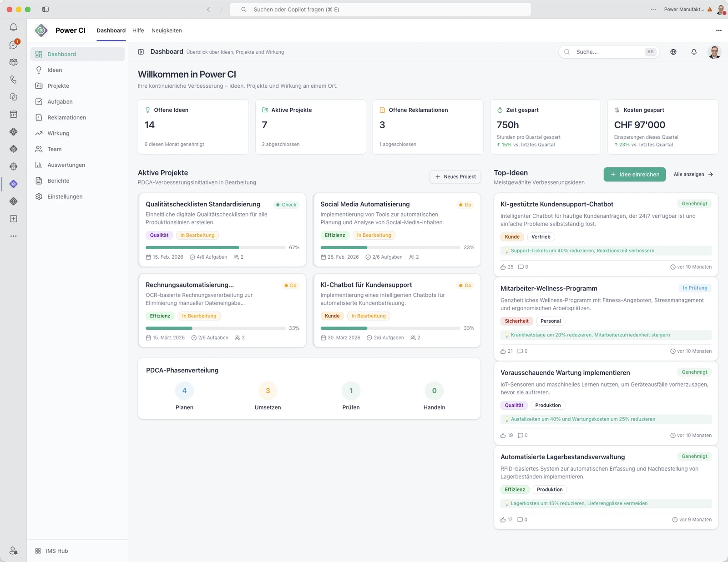The width and height of the screenshot is (728, 562).
Task: Click progress bar of Social Media Automatisierung
Action: [390, 247]
